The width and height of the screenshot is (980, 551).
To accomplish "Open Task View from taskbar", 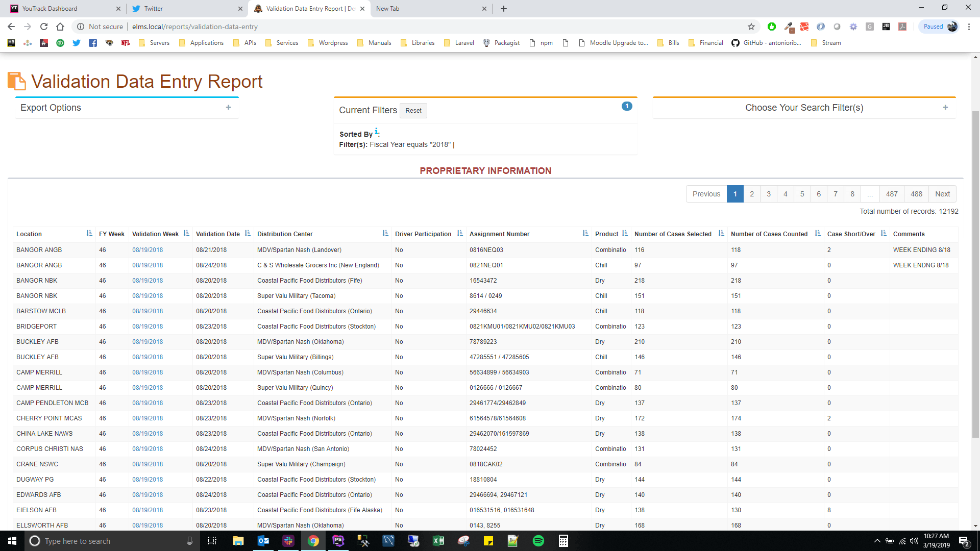I will click(212, 541).
